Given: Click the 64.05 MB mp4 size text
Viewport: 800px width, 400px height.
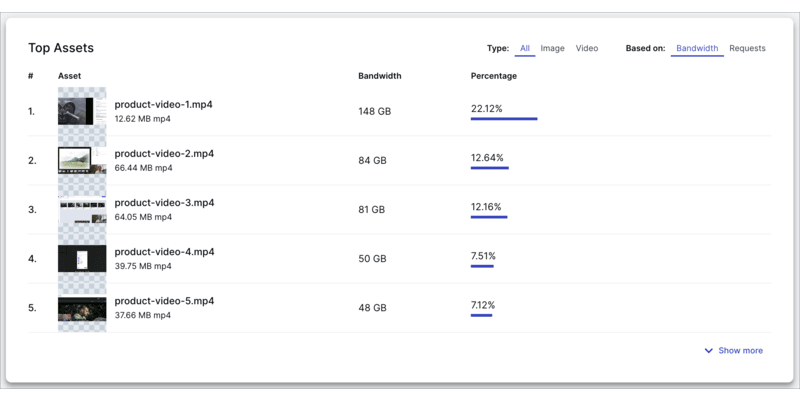Looking at the screenshot, I should coord(143,217).
